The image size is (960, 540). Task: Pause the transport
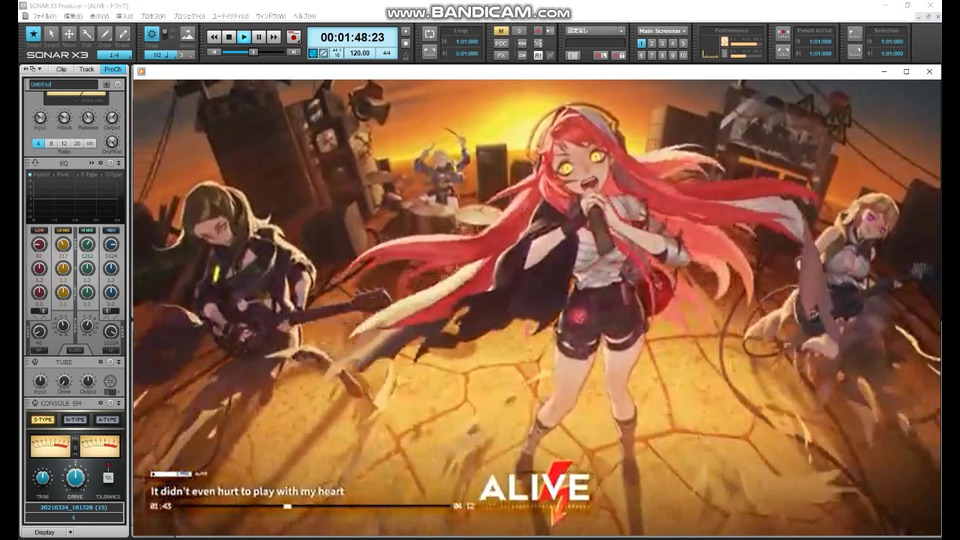point(259,37)
